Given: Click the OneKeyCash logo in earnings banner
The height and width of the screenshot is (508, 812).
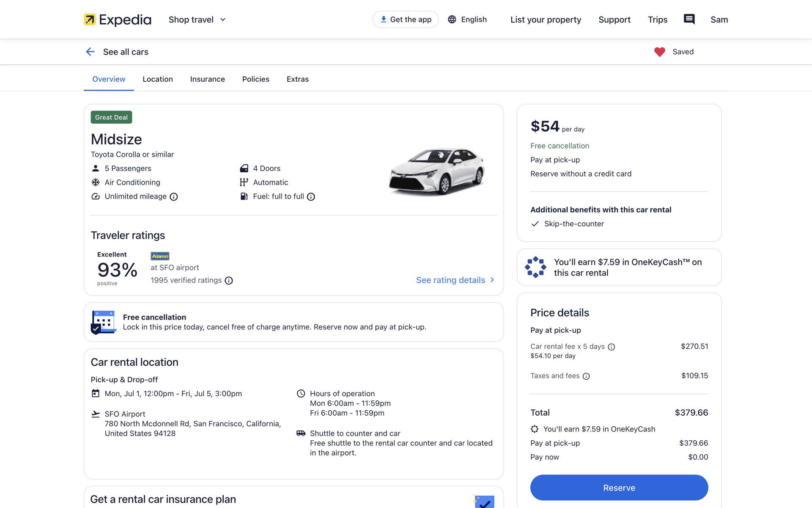Looking at the screenshot, I should 535,267.
